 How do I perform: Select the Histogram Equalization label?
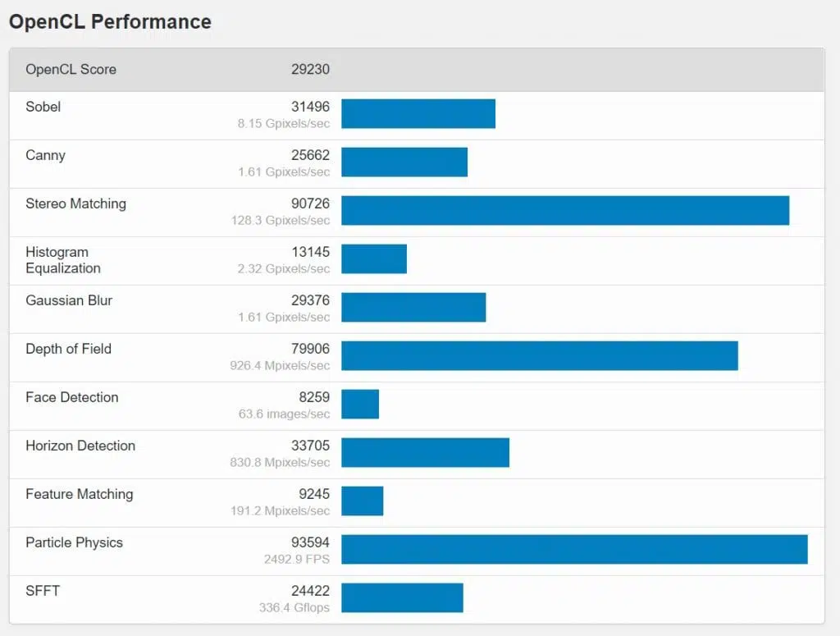click(63, 260)
